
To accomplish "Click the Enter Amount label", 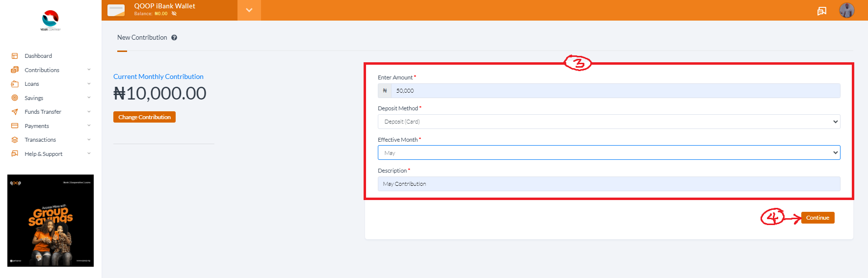I will 395,77.
